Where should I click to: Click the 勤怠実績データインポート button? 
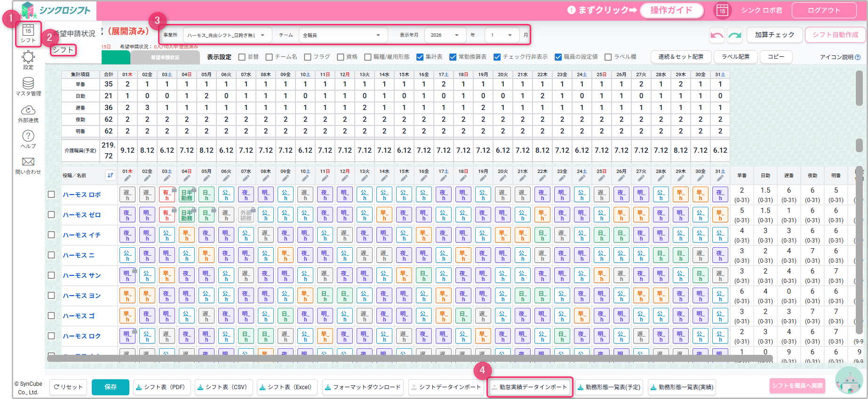click(530, 387)
